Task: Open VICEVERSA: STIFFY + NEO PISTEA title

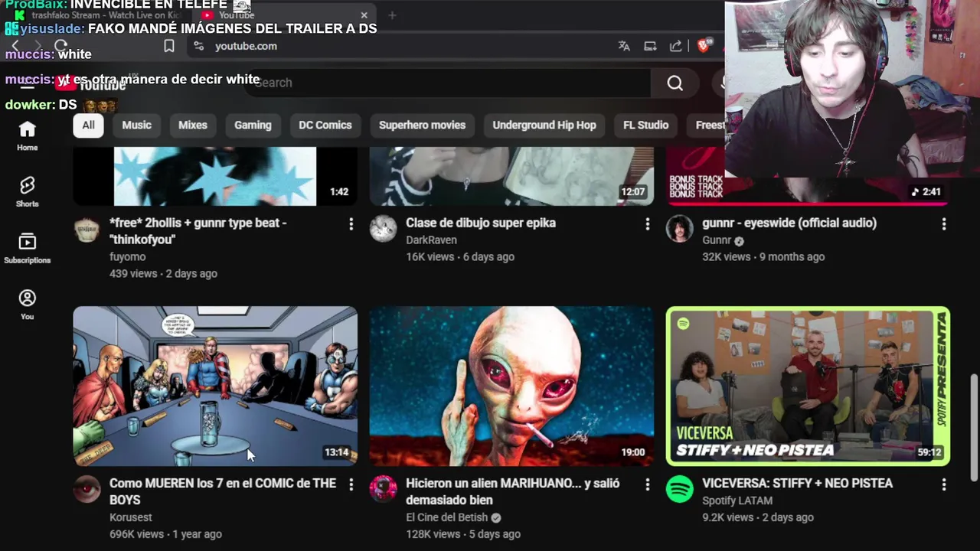Action: coord(797,483)
